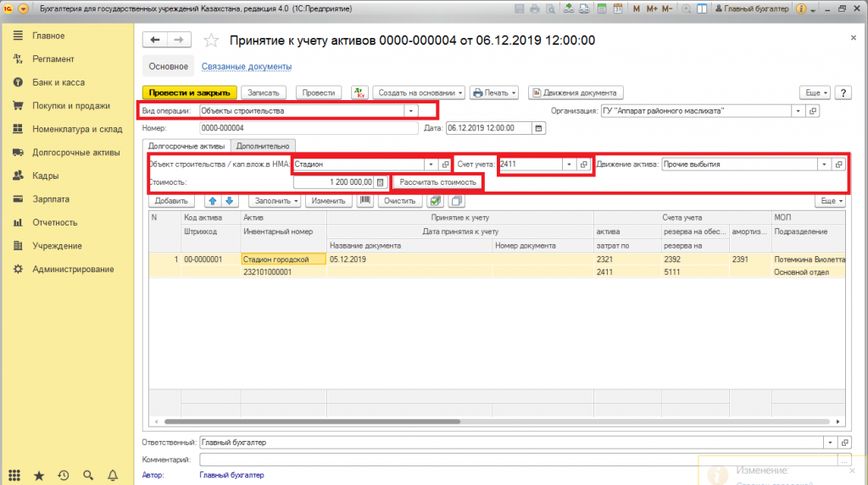Click the barcode scan icon in the table toolbar
The image size is (868, 485).
click(x=364, y=202)
